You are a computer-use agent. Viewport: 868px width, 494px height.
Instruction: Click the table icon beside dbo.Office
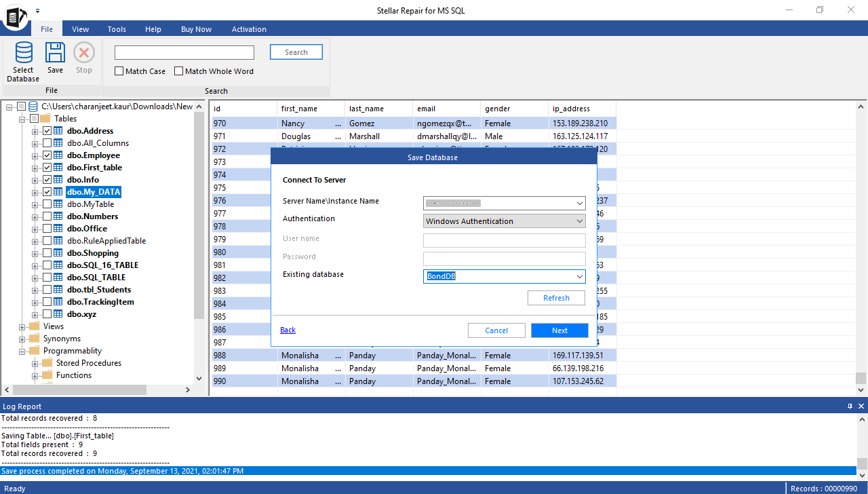(58, 229)
